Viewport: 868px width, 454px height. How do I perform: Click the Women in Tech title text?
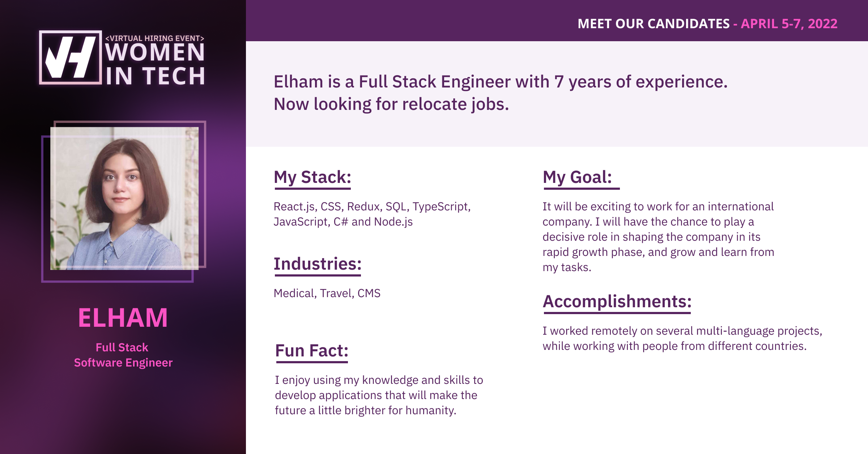tap(155, 64)
